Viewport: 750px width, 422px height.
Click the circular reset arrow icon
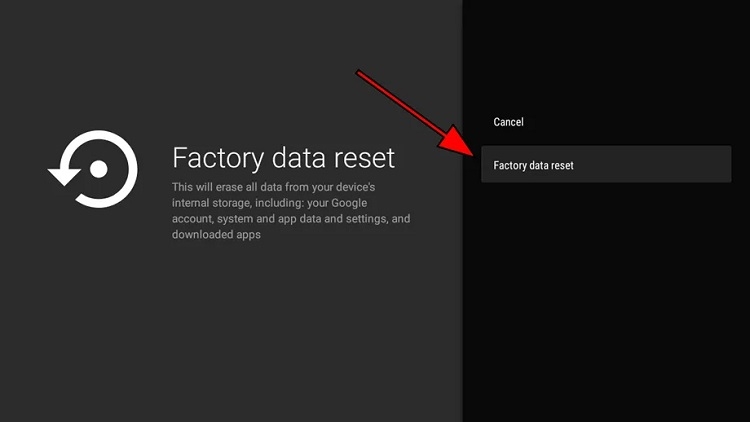(x=93, y=170)
